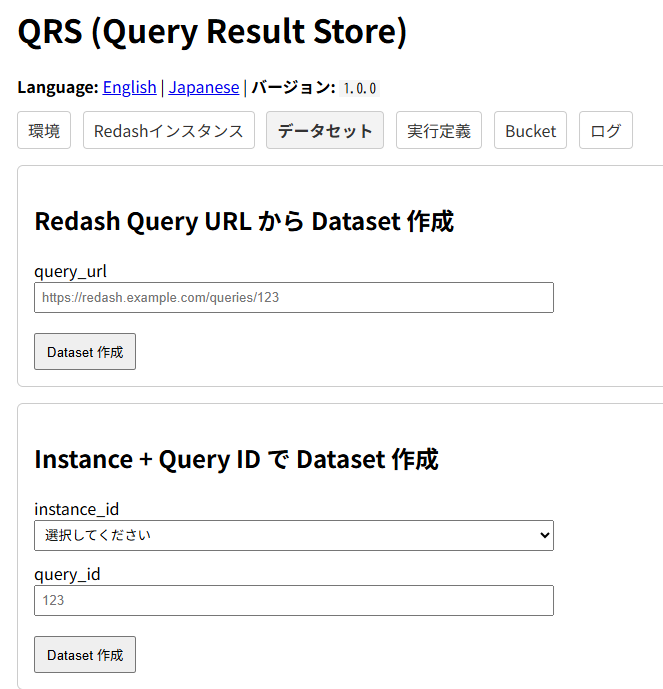
Task: Click the QRS (Query Result Store) title
Action: pos(212,32)
